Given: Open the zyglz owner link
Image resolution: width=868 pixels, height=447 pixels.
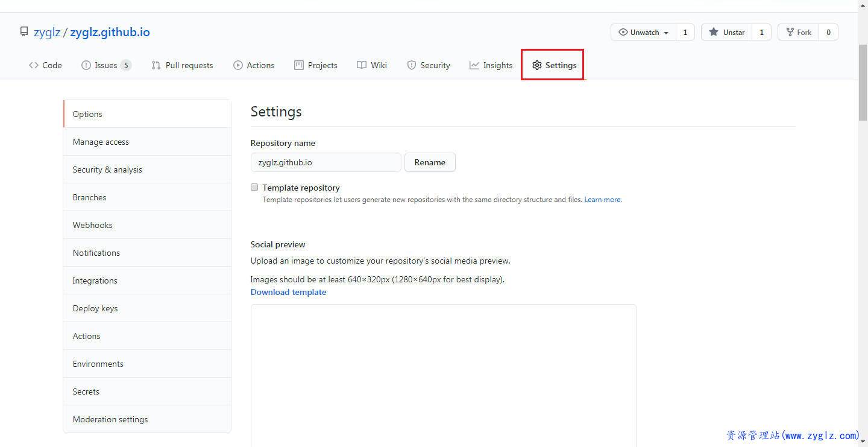Looking at the screenshot, I should (47, 32).
